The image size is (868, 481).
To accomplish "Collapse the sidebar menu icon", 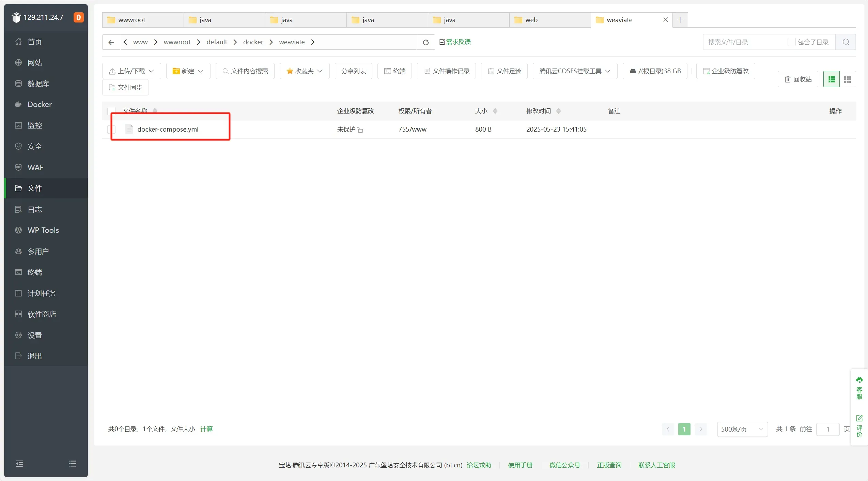I will (x=19, y=464).
